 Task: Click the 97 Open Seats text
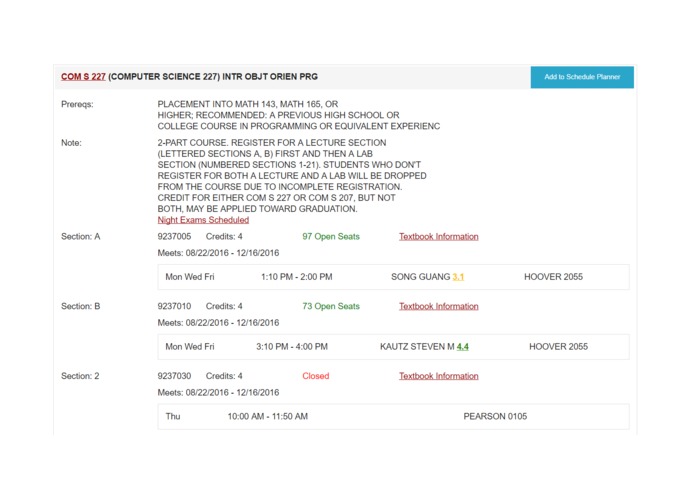(x=331, y=237)
